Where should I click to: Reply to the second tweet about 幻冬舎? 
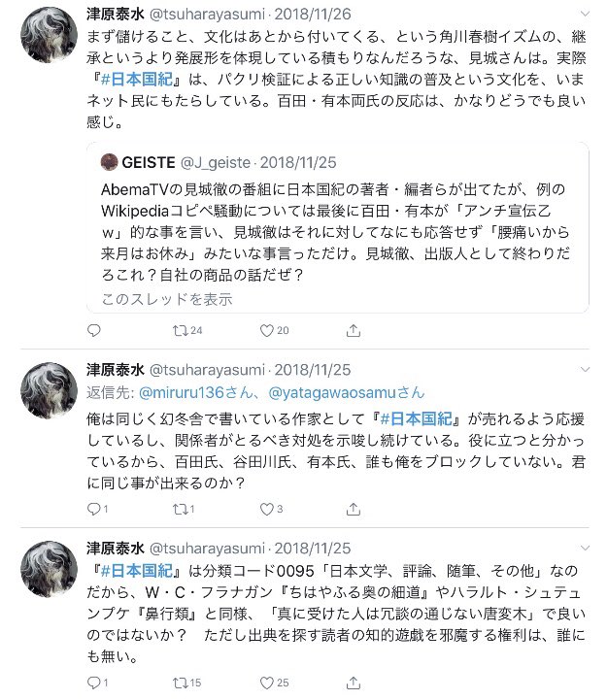tap(97, 509)
